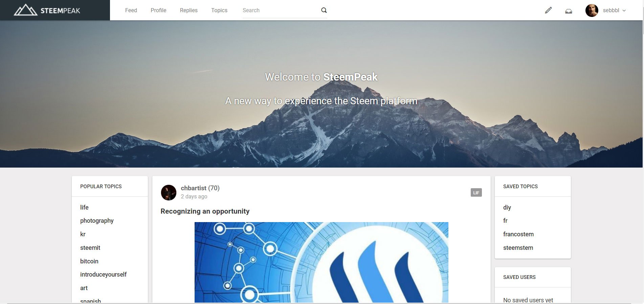Click the page vertical scrollbar
This screenshot has width=644, height=304.
coord(643,152)
